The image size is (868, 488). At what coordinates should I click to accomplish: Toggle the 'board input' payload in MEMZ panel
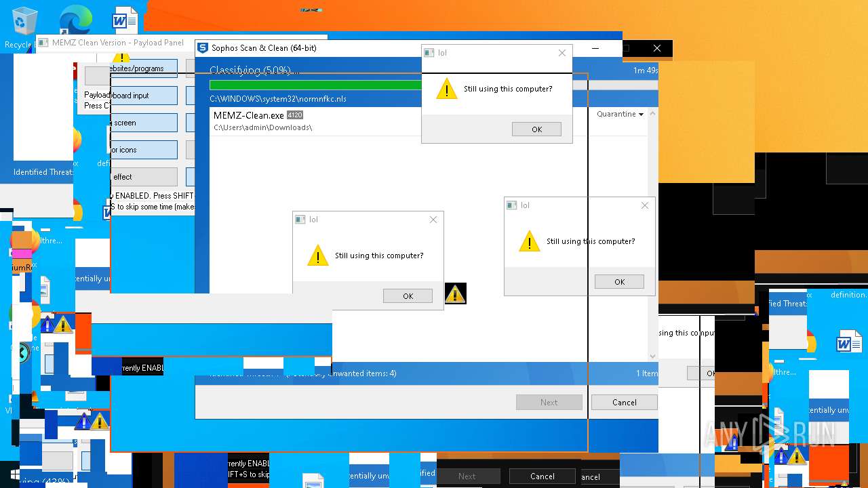coord(143,96)
